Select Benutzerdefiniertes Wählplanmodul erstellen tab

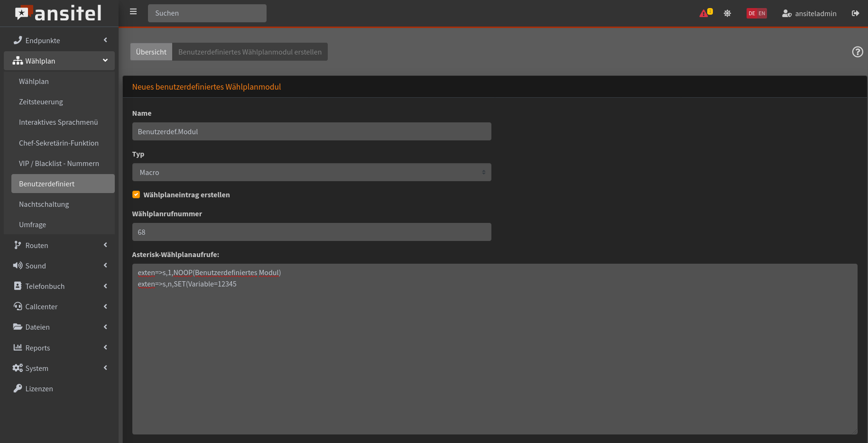tap(249, 52)
